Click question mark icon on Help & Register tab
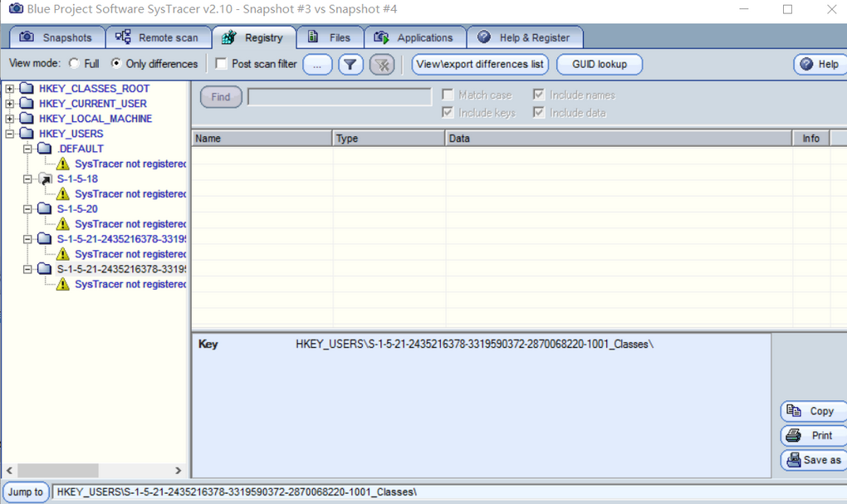This screenshot has height=504, width=847. click(x=484, y=37)
